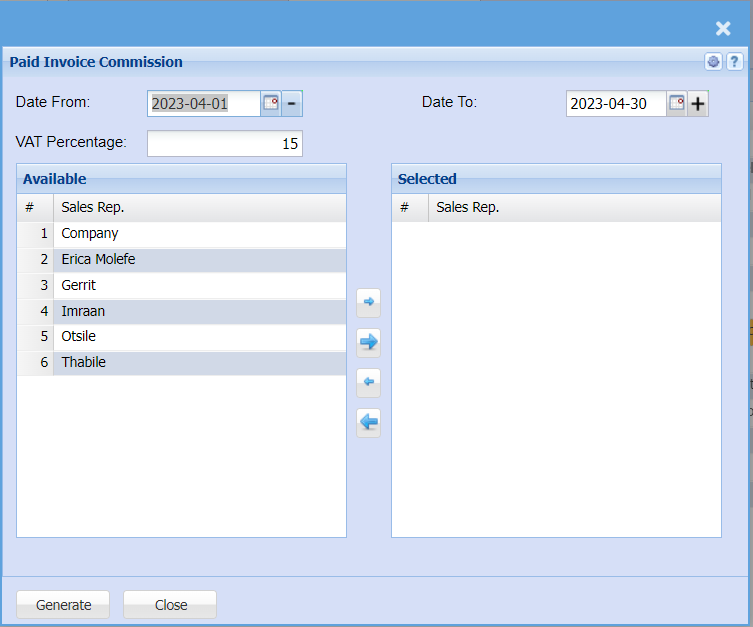753x627 pixels.
Task: Open the settings gear in panel header
Action: coord(713,62)
